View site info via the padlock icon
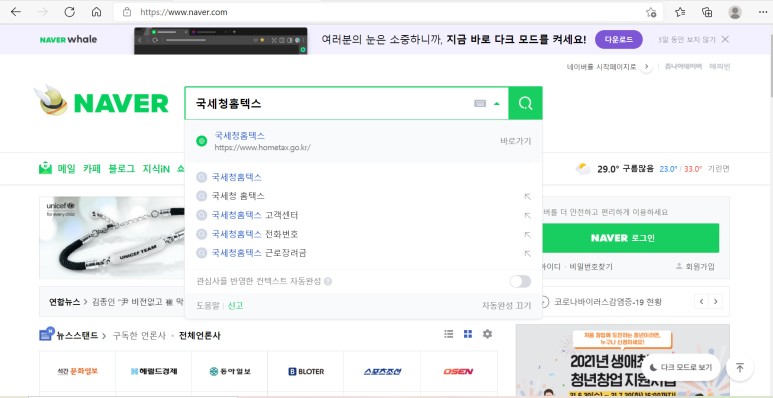Image resolution: width=773 pixels, height=398 pixels. tap(127, 12)
